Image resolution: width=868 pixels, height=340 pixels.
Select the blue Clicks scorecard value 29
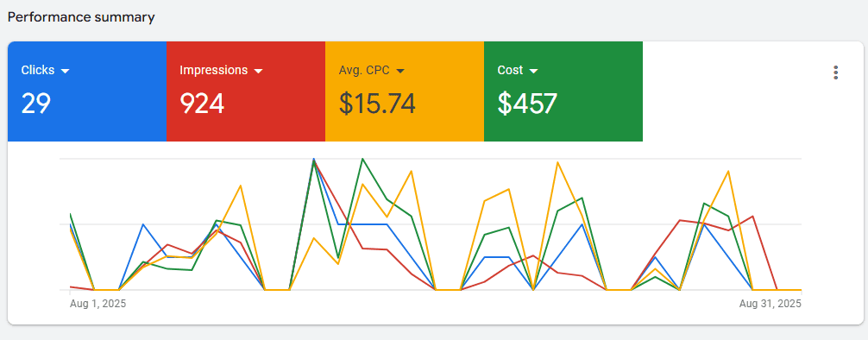click(36, 104)
